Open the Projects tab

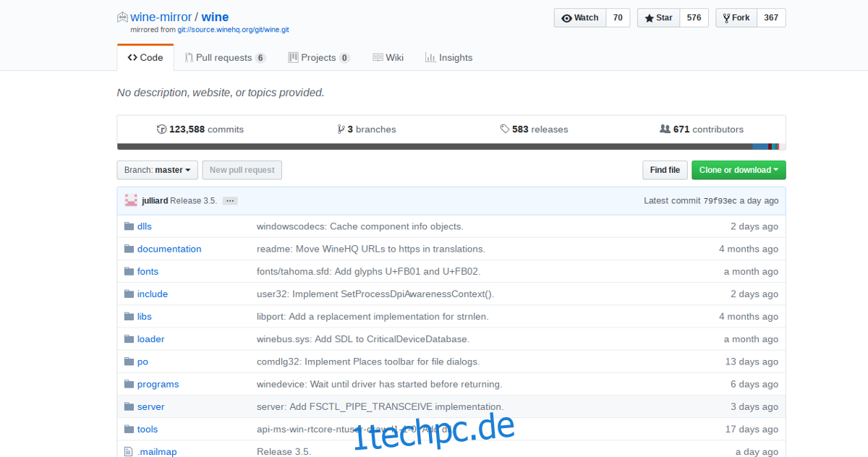(319, 58)
